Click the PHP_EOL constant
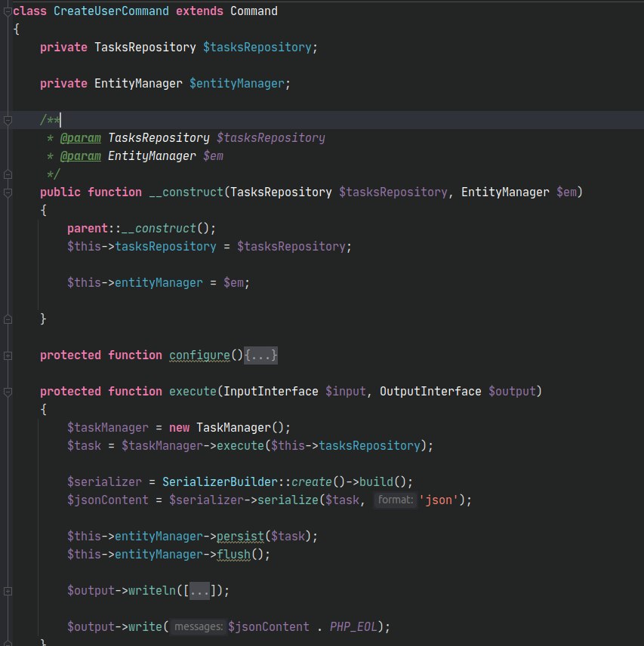644x646 pixels. coord(353,627)
